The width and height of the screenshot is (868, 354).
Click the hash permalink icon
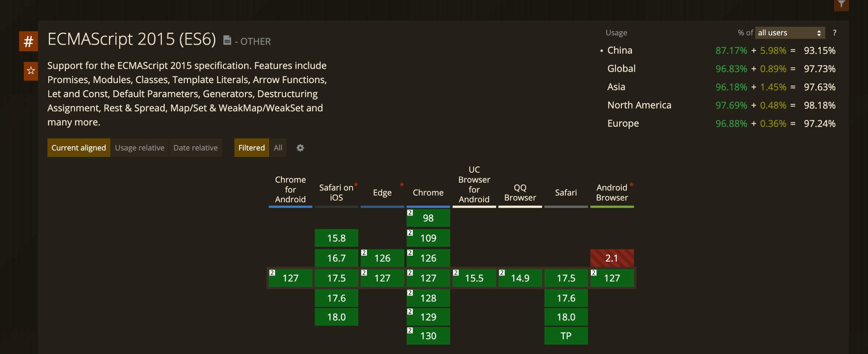(28, 42)
